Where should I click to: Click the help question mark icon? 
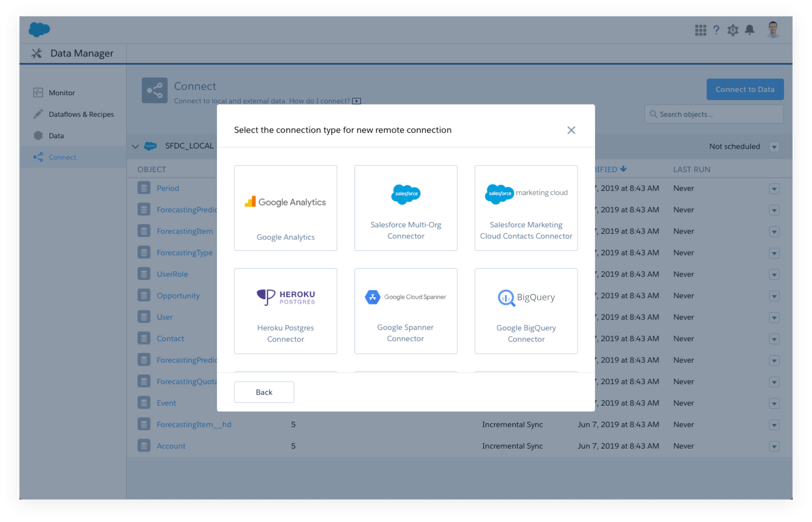pyautogui.click(x=716, y=30)
